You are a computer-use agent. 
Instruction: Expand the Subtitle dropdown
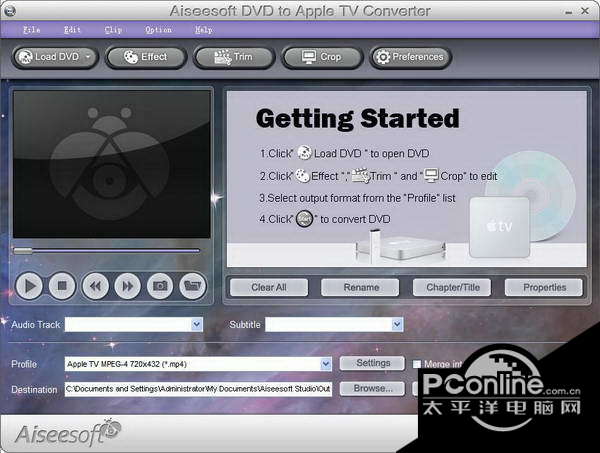pos(397,324)
